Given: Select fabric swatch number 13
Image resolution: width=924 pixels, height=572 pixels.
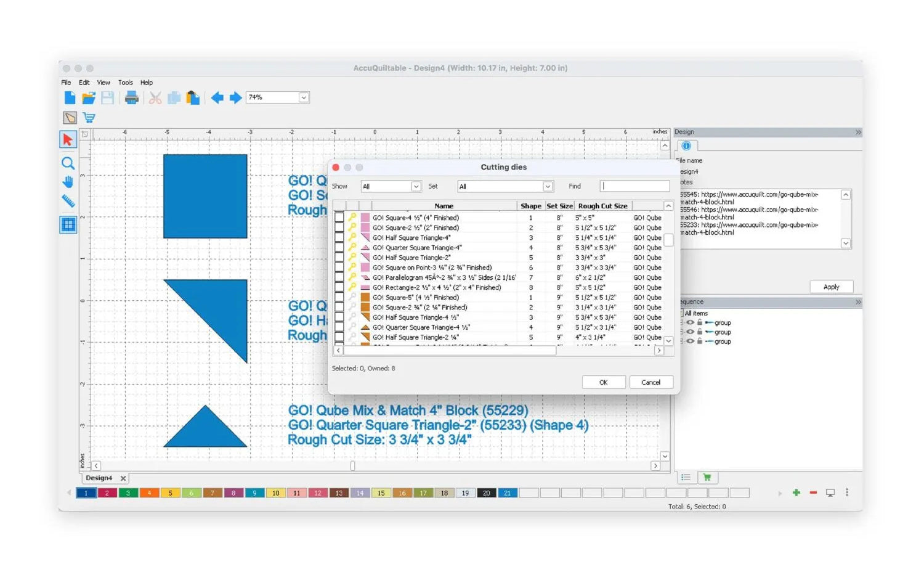Looking at the screenshot, I should pos(339,493).
